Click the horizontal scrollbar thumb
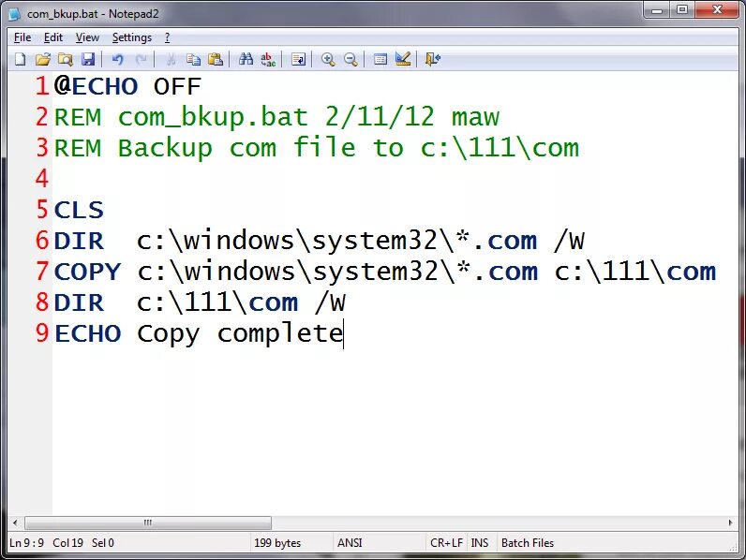 tap(148, 523)
